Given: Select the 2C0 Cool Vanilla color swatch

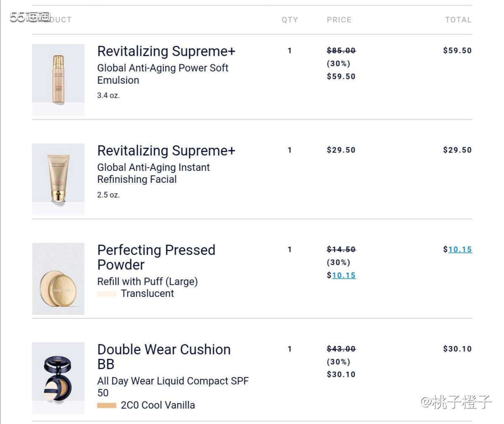Looking at the screenshot, I should click(x=107, y=406).
